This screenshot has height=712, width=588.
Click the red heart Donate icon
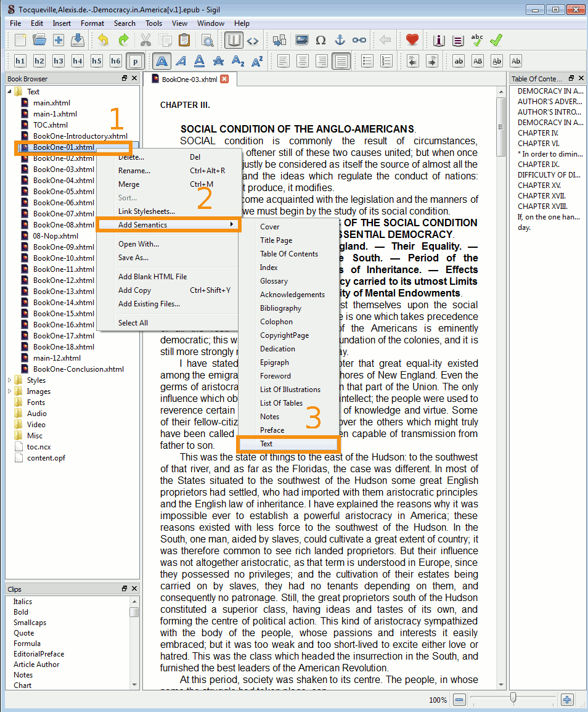412,41
